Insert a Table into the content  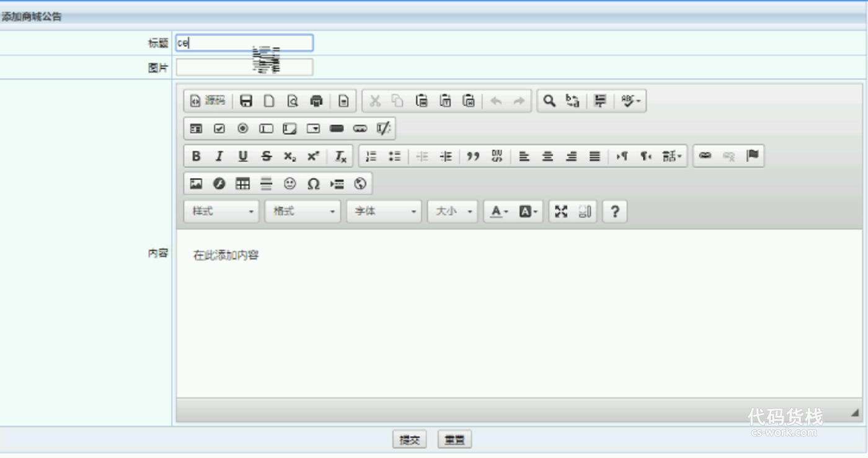coord(242,183)
